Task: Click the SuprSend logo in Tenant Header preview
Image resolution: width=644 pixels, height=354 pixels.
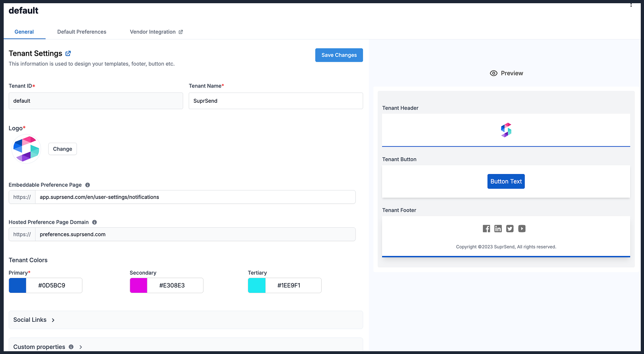Action: tap(506, 130)
